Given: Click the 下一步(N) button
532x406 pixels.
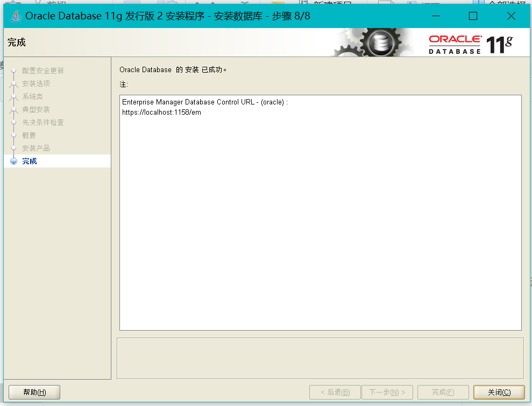Looking at the screenshot, I should click(x=387, y=392).
